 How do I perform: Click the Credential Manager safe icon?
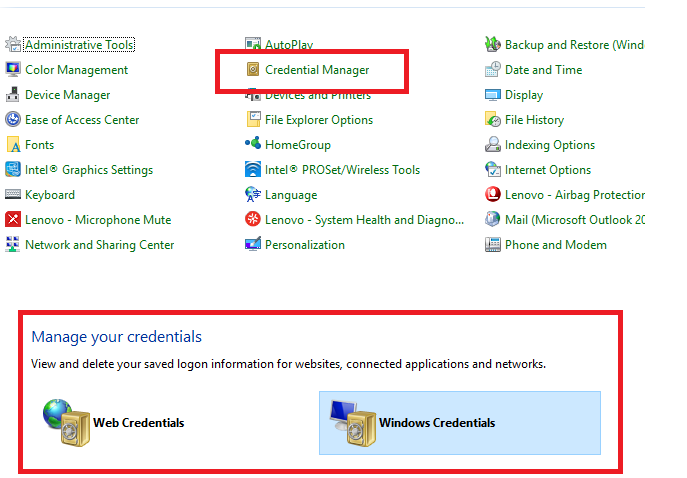click(x=253, y=69)
